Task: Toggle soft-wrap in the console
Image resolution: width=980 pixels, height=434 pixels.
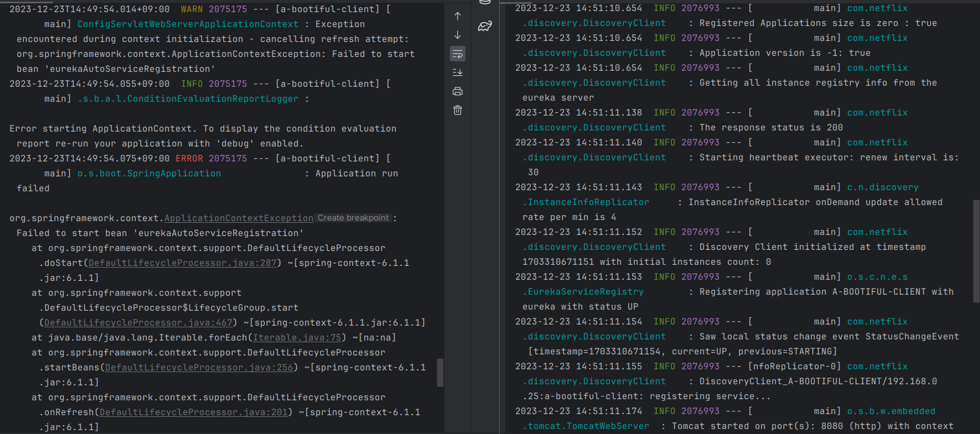Action: coord(458,54)
